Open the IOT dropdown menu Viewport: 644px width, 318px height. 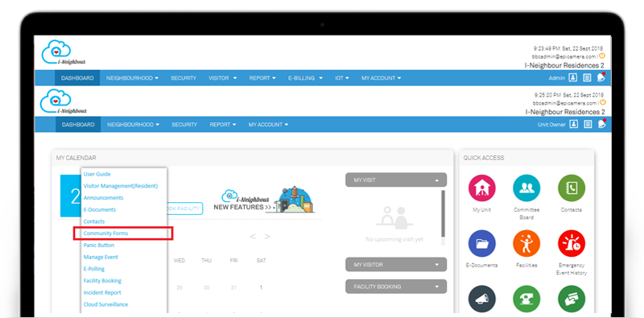[x=341, y=77]
